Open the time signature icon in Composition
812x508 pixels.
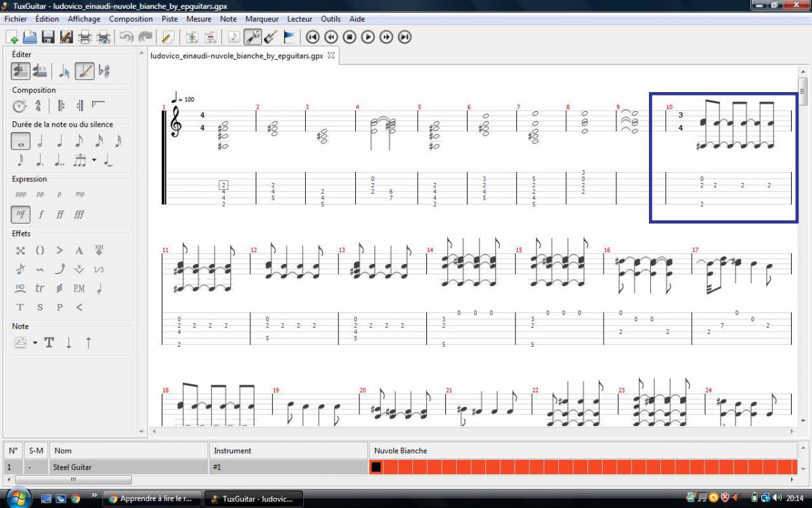pyautogui.click(x=38, y=106)
